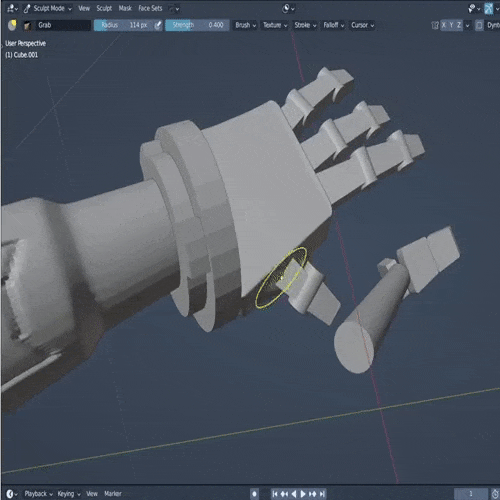
Task: Toggle X axis symmetry
Action: [x=444, y=25]
